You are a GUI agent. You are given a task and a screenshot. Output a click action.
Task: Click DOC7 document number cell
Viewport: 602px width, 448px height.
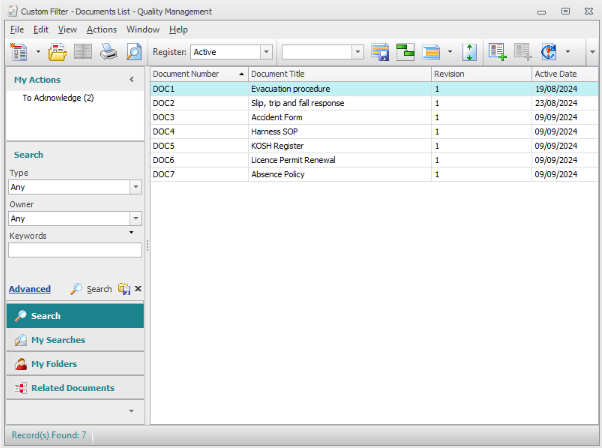199,174
